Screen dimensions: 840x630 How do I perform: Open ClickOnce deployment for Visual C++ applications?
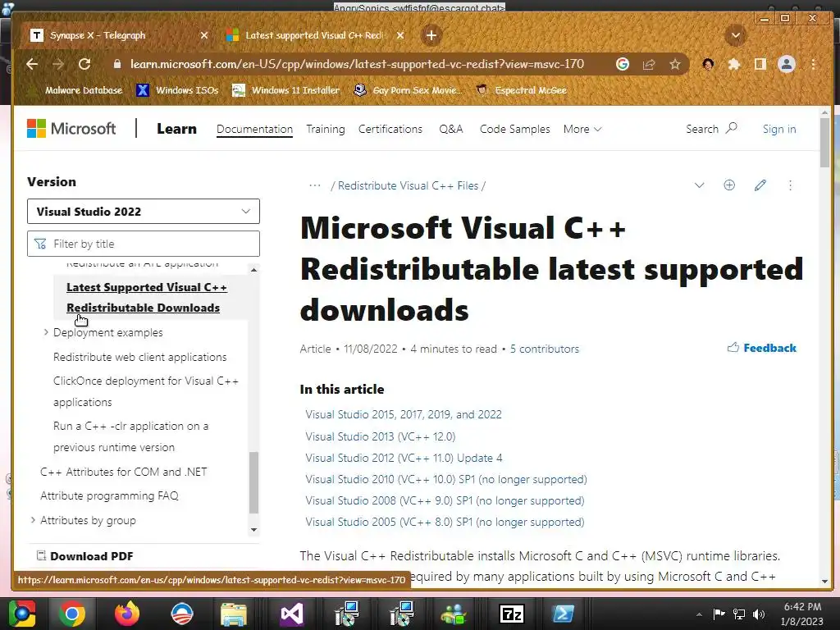point(146,391)
